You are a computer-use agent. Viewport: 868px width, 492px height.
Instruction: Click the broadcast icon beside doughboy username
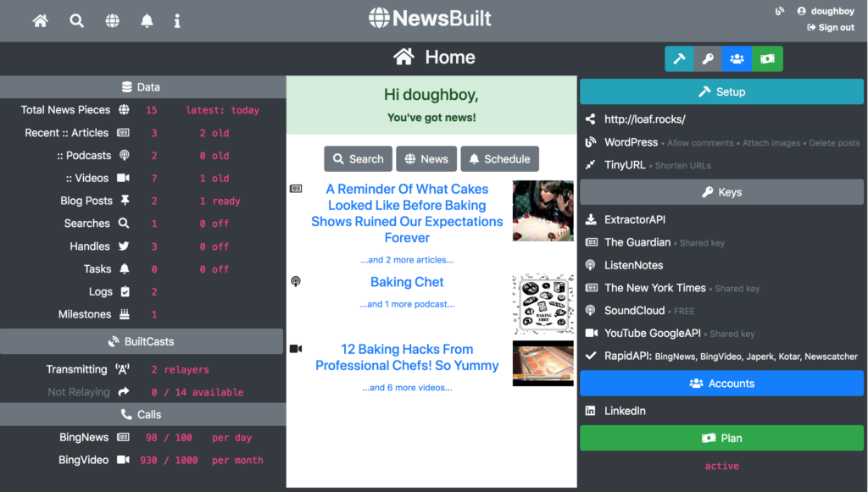coord(780,11)
